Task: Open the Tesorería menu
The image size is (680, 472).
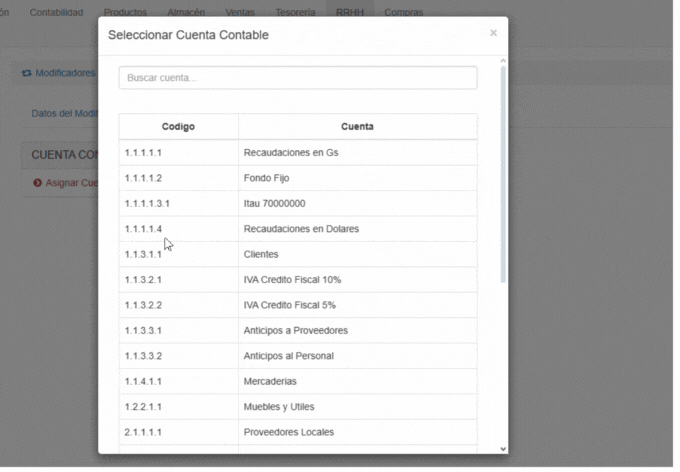Action: 295,13
